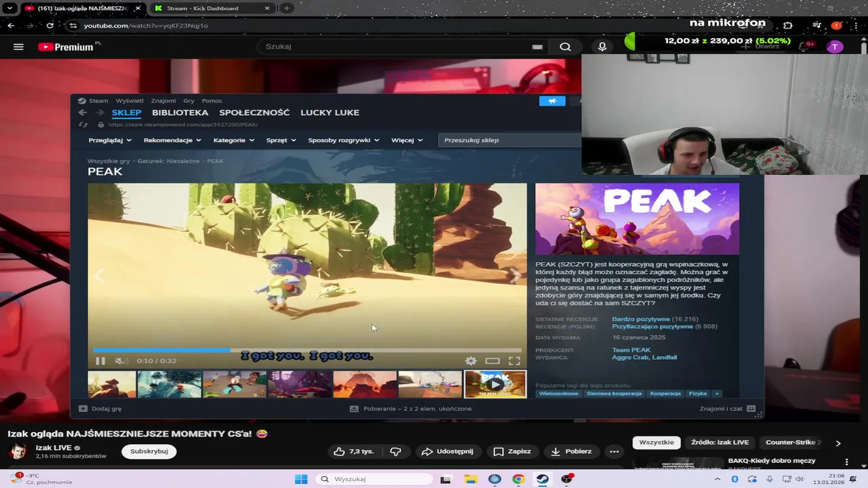Click the Sieciowa kooperacja tag
The image size is (868, 488).
coord(614,394)
